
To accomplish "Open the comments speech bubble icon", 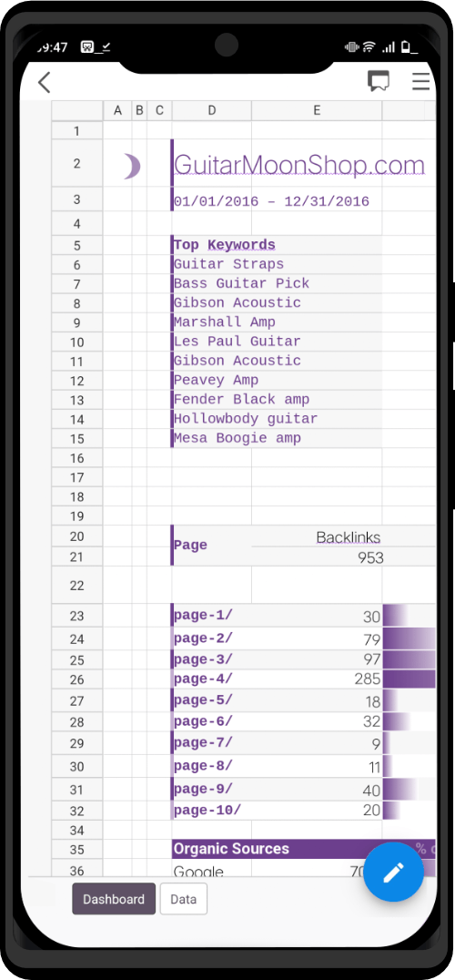I will tap(379, 81).
